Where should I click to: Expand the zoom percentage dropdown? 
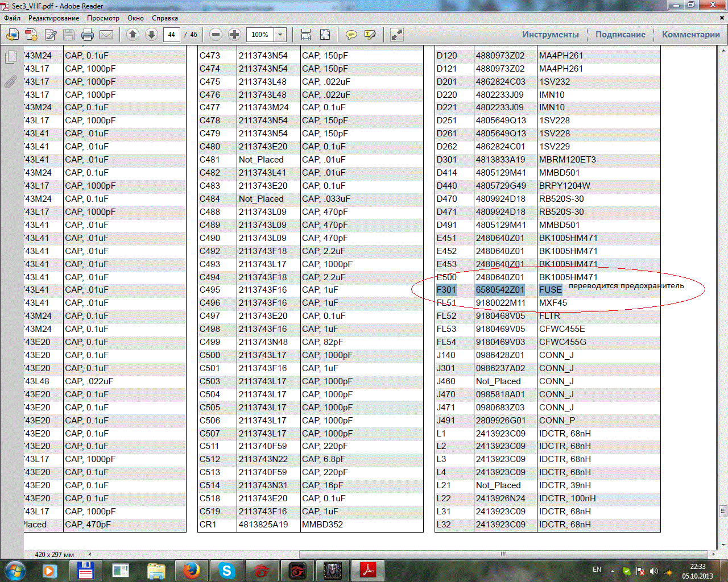(280, 35)
